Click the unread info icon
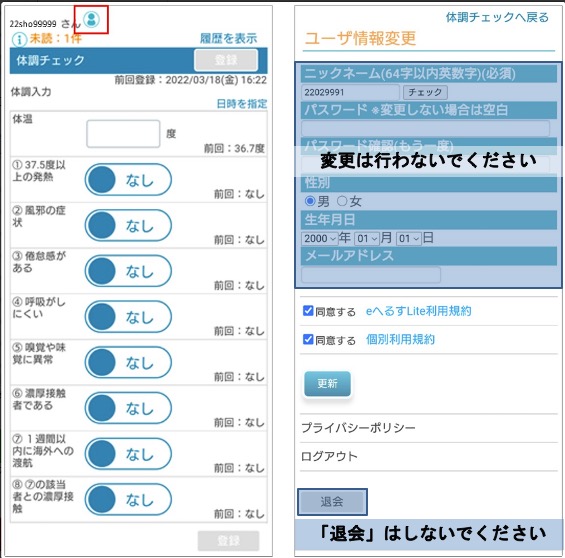565x558 pixels. click(19, 39)
